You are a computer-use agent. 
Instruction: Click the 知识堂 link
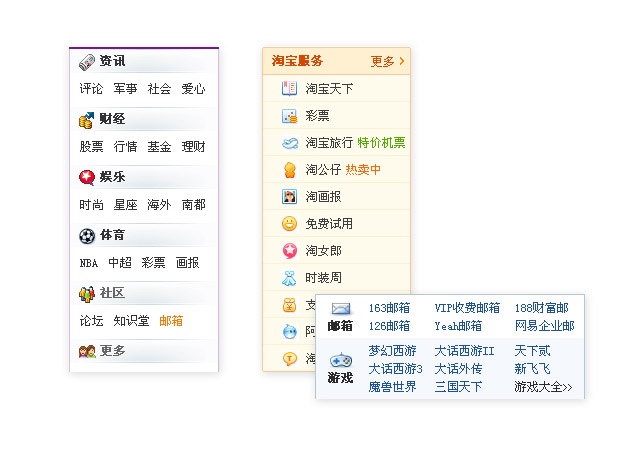(x=131, y=321)
